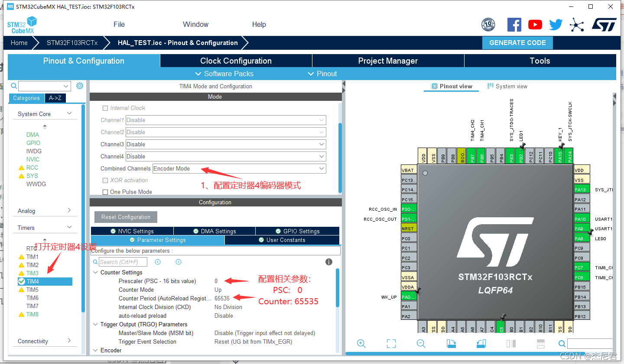The height and width of the screenshot is (364, 624).
Task: Switch to System view
Action: tap(507, 87)
